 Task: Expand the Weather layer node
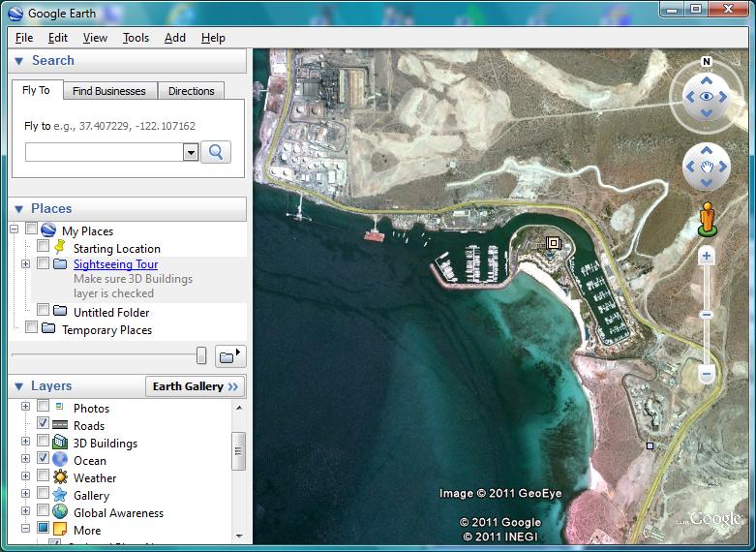pyautogui.click(x=25, y=475)
